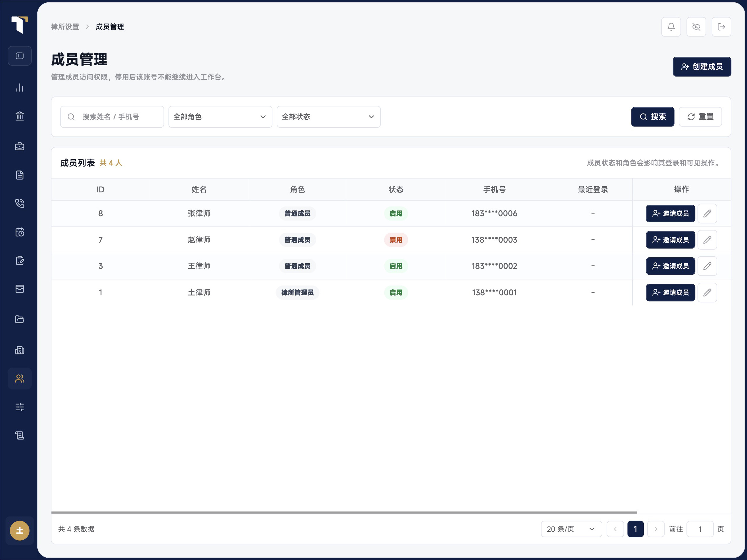This screenshot has height=560, width=747.
Task: Open the briefcase cases sidebar icon
Action: 20,146
